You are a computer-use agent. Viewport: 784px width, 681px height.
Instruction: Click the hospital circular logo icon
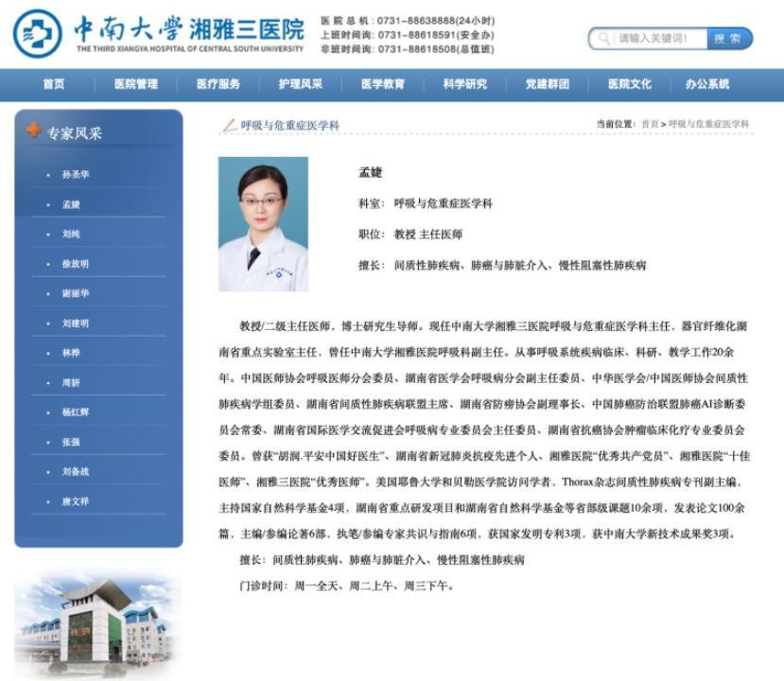coord(37,34)
